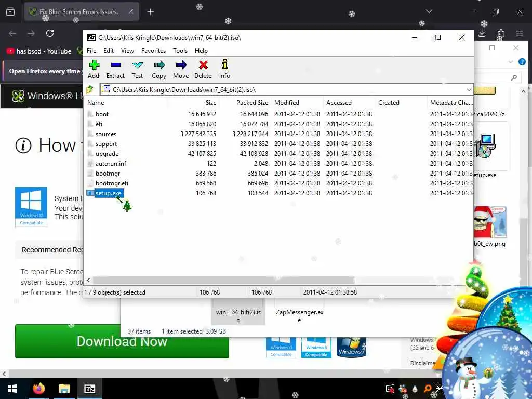Open the Firefox hamburger menu

click(x=520, y=33)
